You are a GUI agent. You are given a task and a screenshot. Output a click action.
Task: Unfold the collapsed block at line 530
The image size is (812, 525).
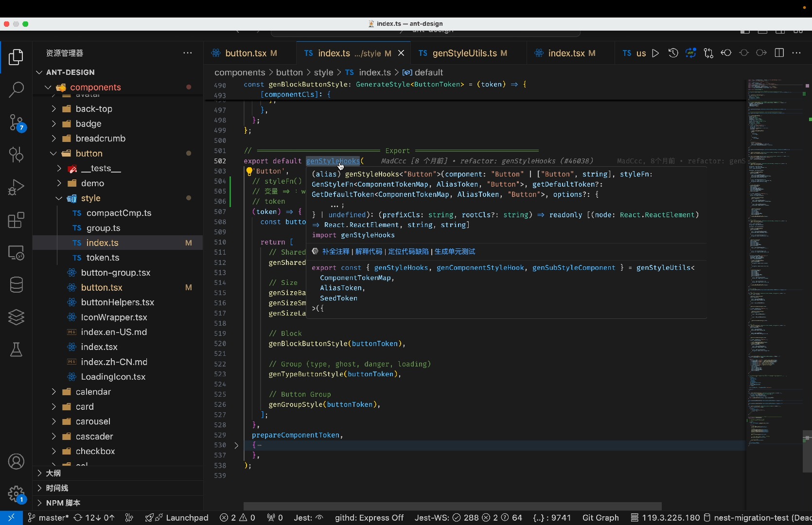236,445
